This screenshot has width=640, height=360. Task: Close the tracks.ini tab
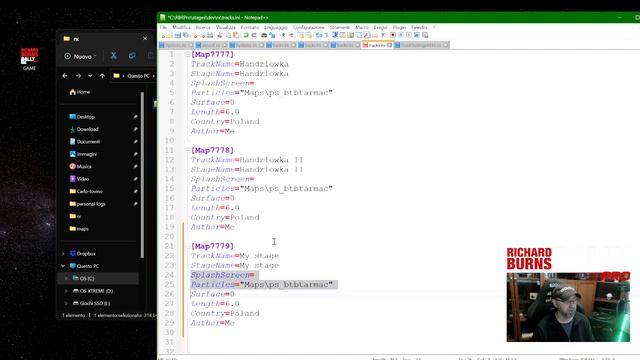(389, 45)
